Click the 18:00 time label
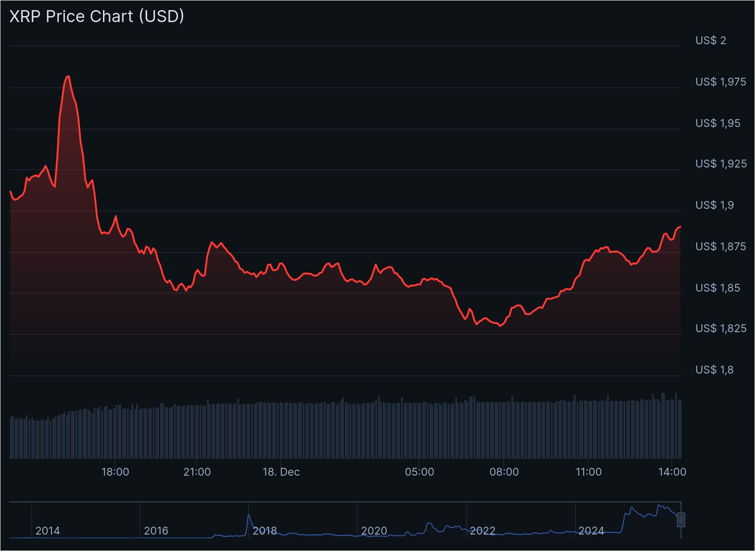 pyautogui.click(x=116, y=471)
